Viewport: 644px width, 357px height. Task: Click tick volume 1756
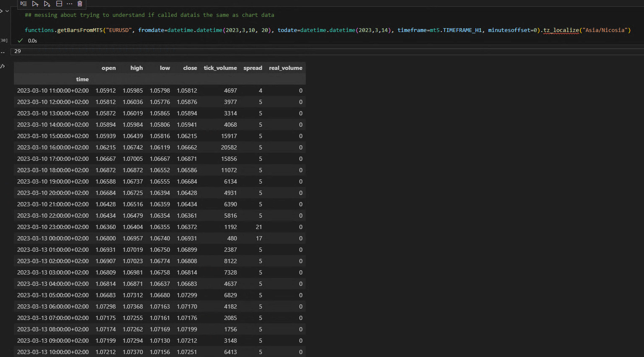pos(230,329)
